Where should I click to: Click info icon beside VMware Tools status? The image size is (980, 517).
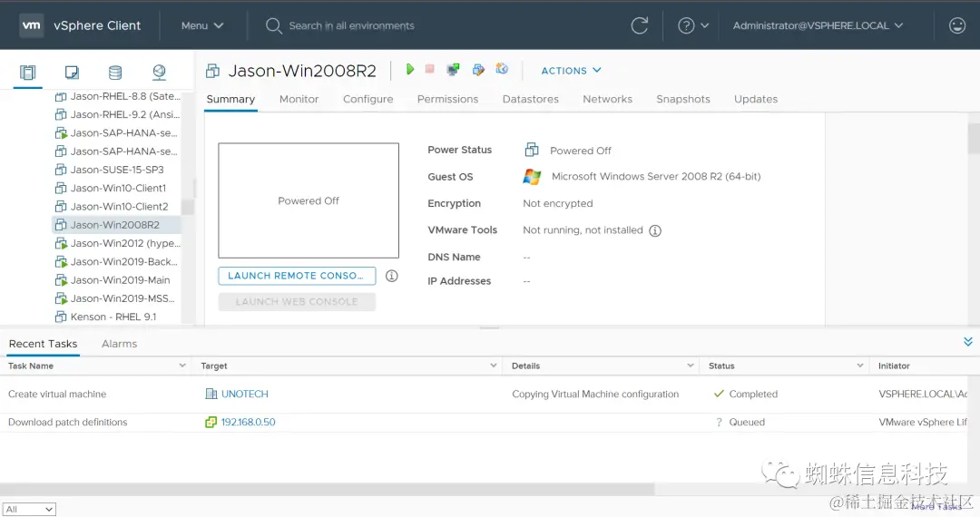[655, 230]
